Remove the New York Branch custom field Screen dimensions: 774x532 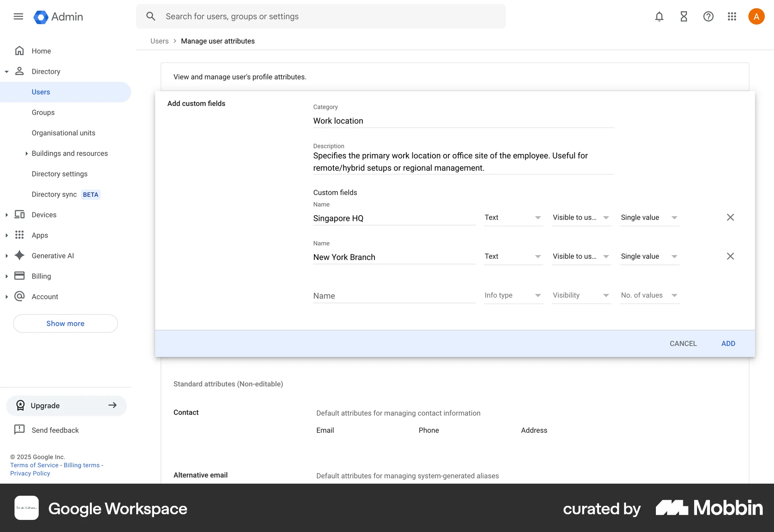(x=730, y=256)
